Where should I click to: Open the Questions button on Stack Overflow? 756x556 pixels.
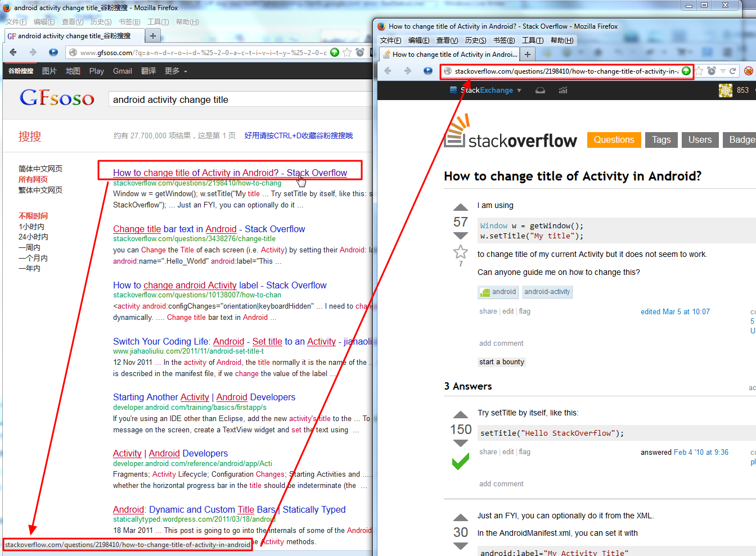(x=614, y=140)
